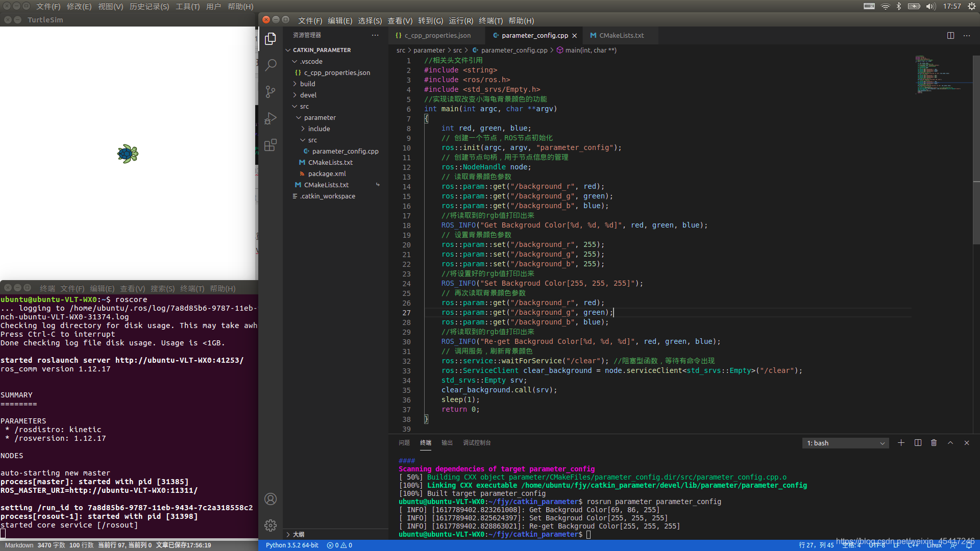The width and height of the screenshot is (980, 551).
Task: Open the Accounts menu icon
Action: pos(271,499)
